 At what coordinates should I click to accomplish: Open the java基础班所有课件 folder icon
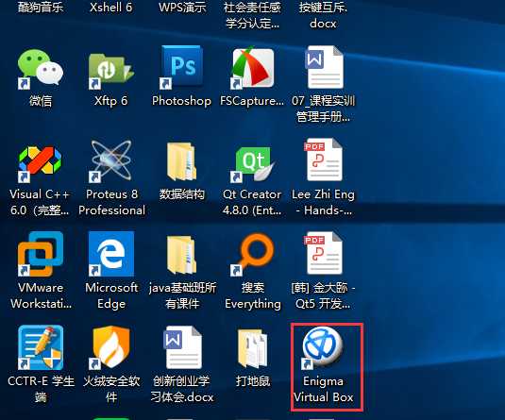181,255
